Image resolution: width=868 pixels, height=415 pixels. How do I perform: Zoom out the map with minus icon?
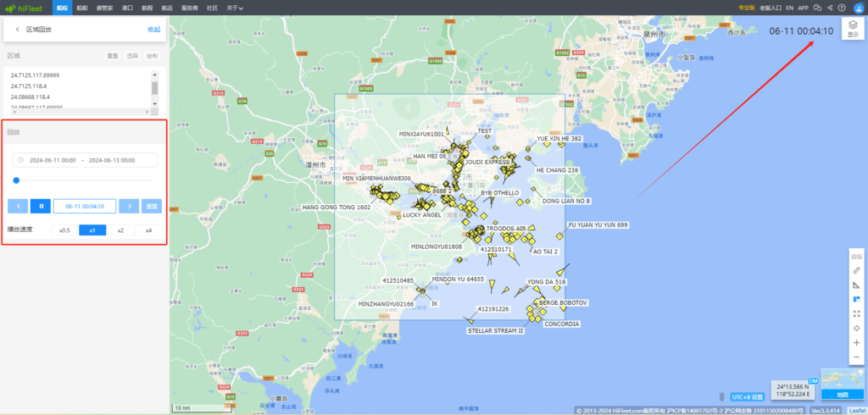(856, 357)
